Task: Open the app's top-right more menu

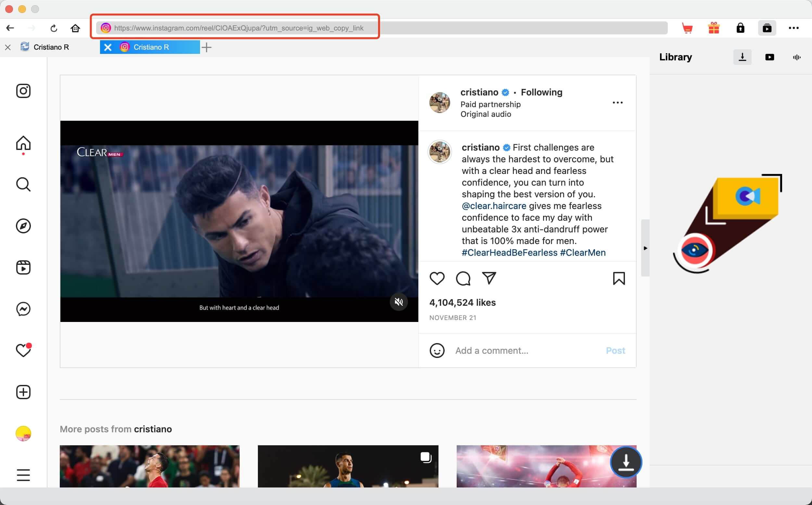Action: 793,28
